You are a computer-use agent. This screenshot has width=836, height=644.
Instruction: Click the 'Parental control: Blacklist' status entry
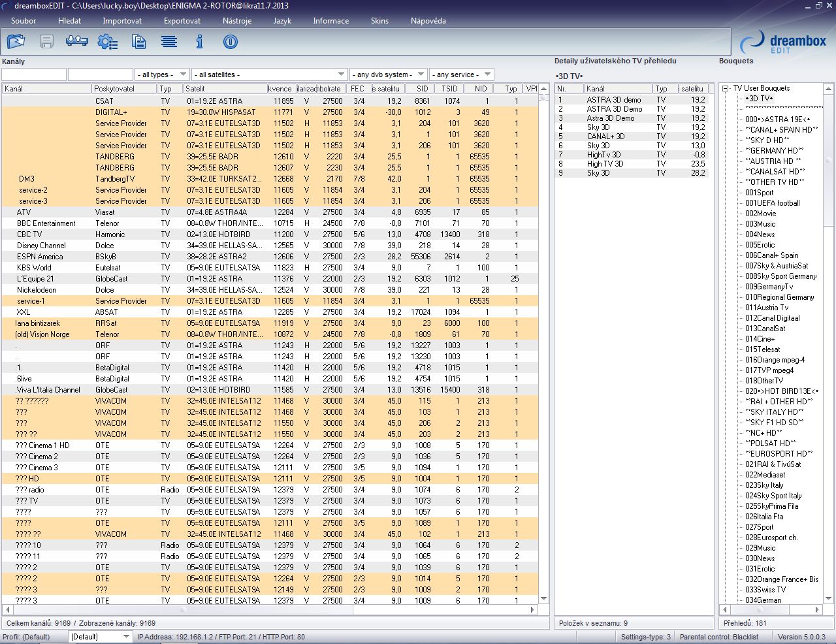(x=719, y=637)
